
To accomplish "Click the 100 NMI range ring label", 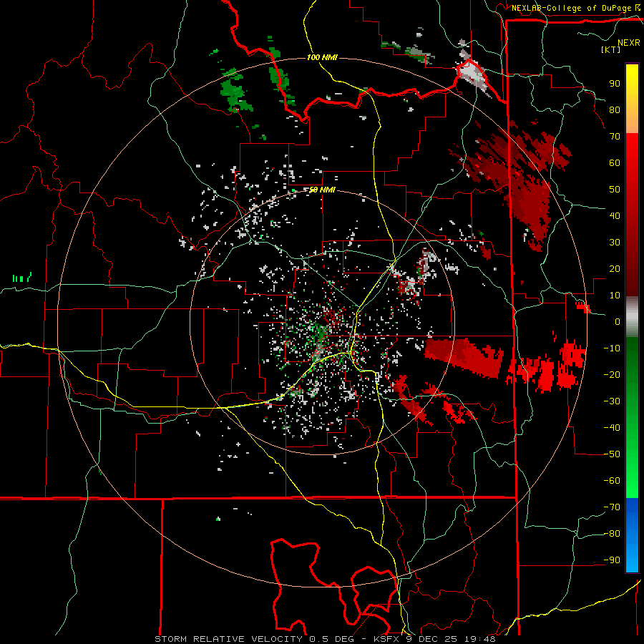I will click(322, 57).
